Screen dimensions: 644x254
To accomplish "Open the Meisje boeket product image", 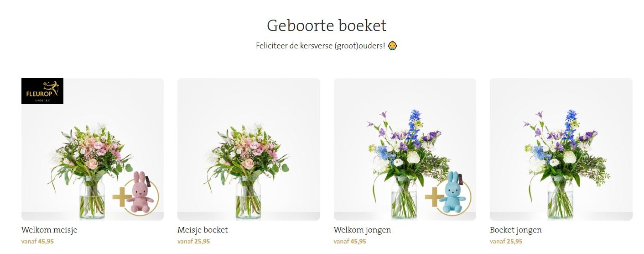I will point(249,149).
